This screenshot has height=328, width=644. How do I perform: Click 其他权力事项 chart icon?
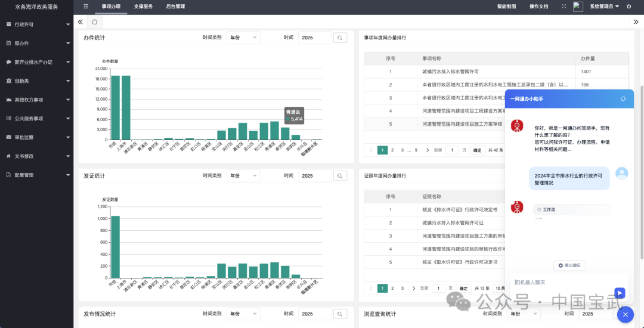click(8, 100)
